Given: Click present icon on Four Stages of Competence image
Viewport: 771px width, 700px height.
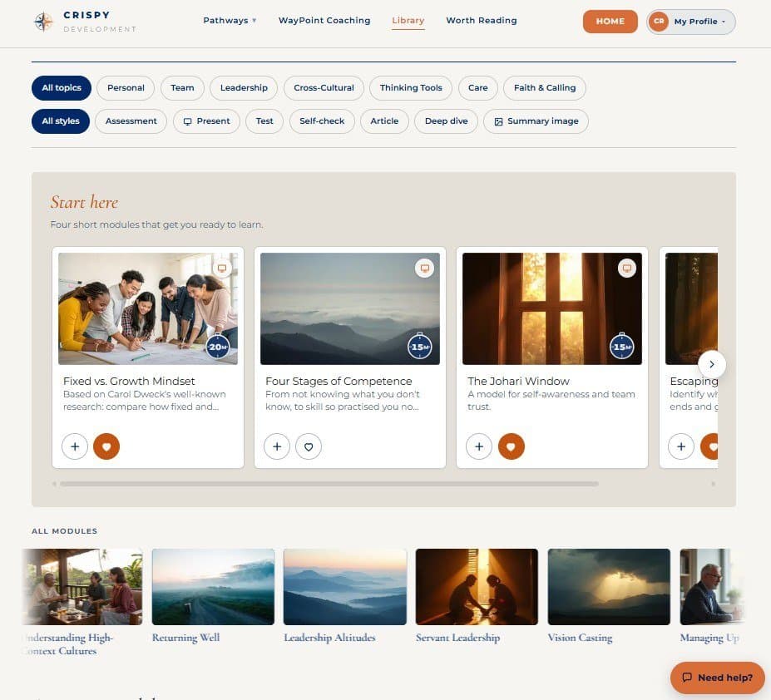Looking at the screenshot, I should tap(424, 269).
